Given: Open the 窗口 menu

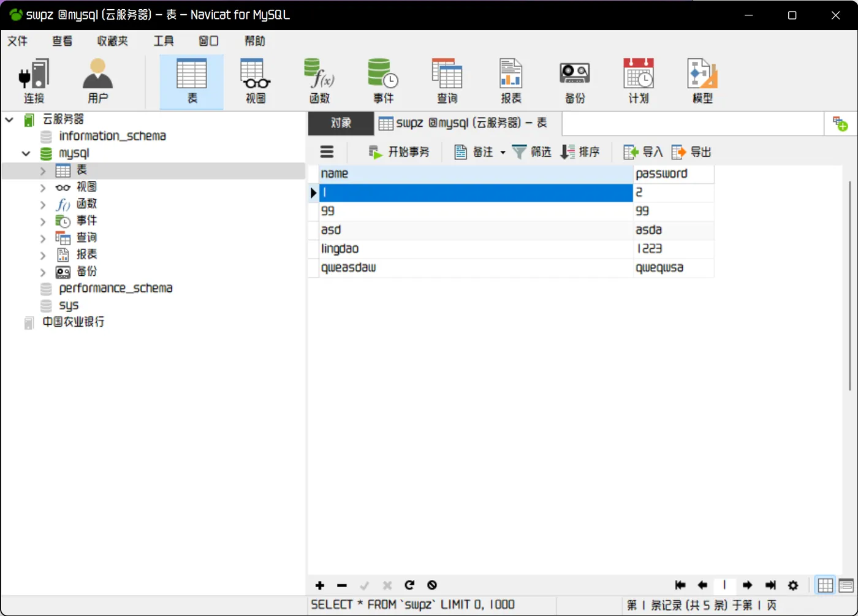Looking at the screenshot, I should (208, 41).
